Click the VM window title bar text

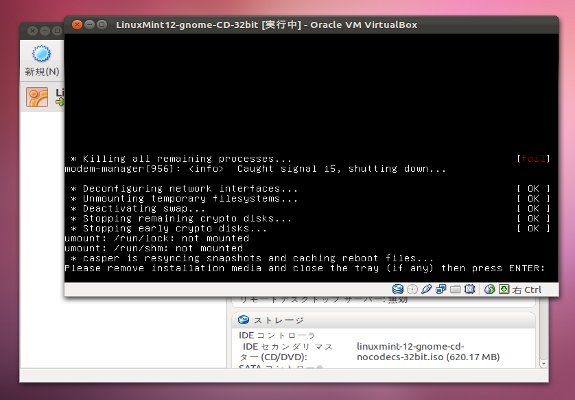[267, 25]
